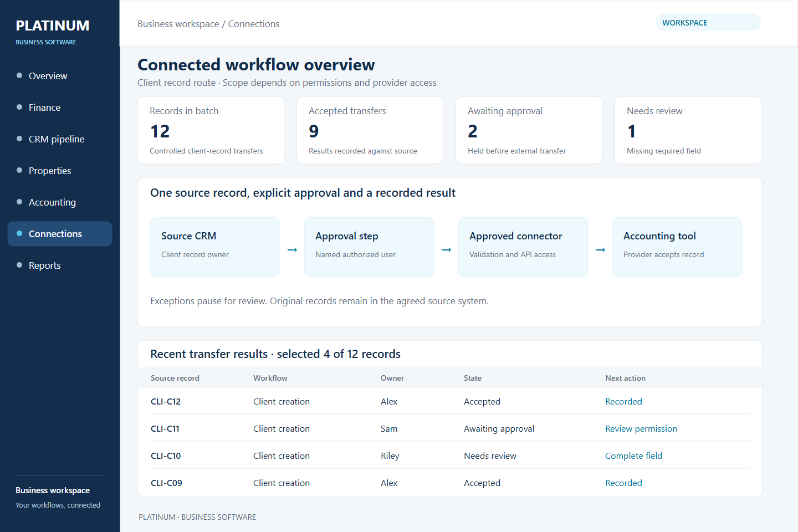Open the Review permission link
798x532 pixels.
tap(641, 429)
